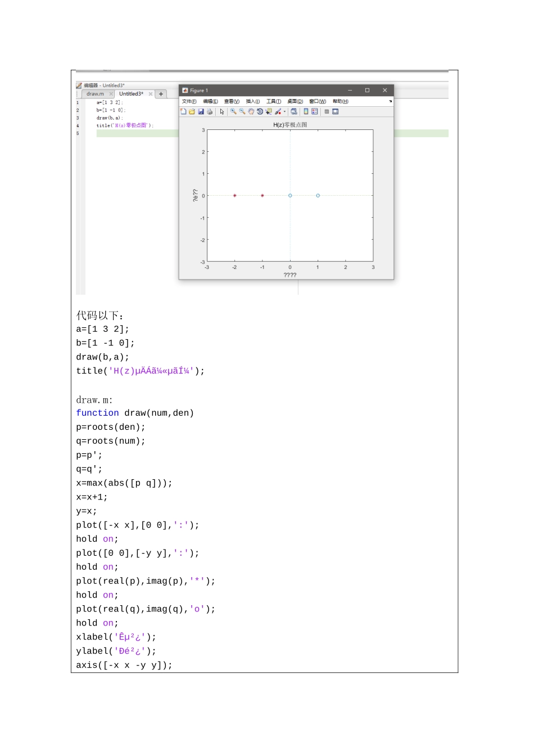This screenshot has width=534, height=756.
Task: Click the pole marker at x = -2
Action: (235, 196)
